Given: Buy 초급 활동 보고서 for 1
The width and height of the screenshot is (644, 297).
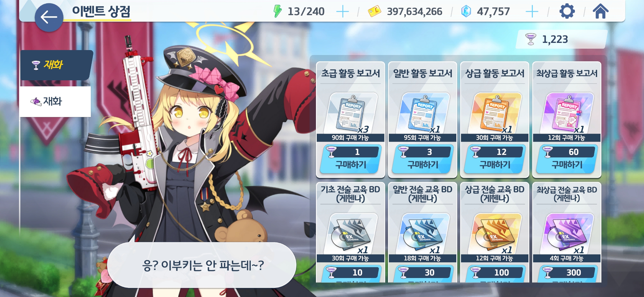Looking at the screenshot, I should click(x=350, y=159).
